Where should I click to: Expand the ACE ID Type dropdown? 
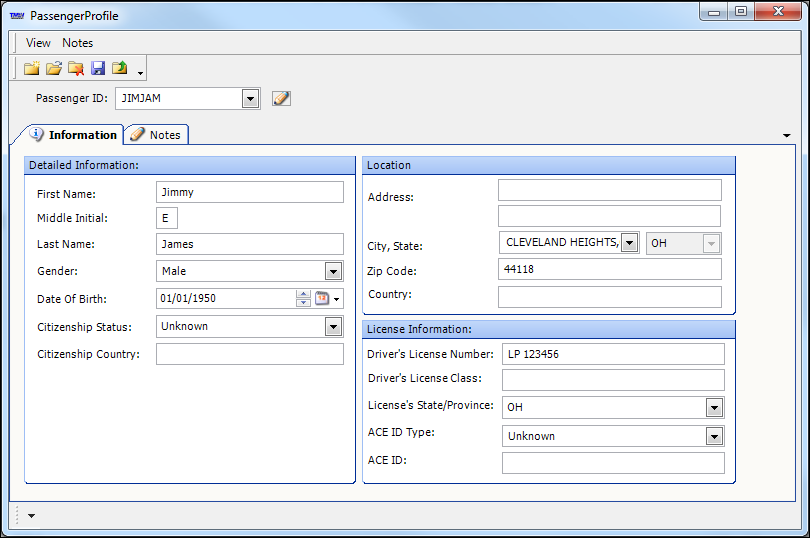point(713,436)
